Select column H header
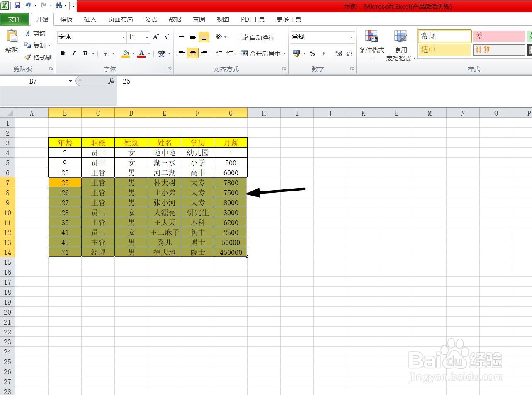The width and height of the screenshot is (532, 395). 264,113
